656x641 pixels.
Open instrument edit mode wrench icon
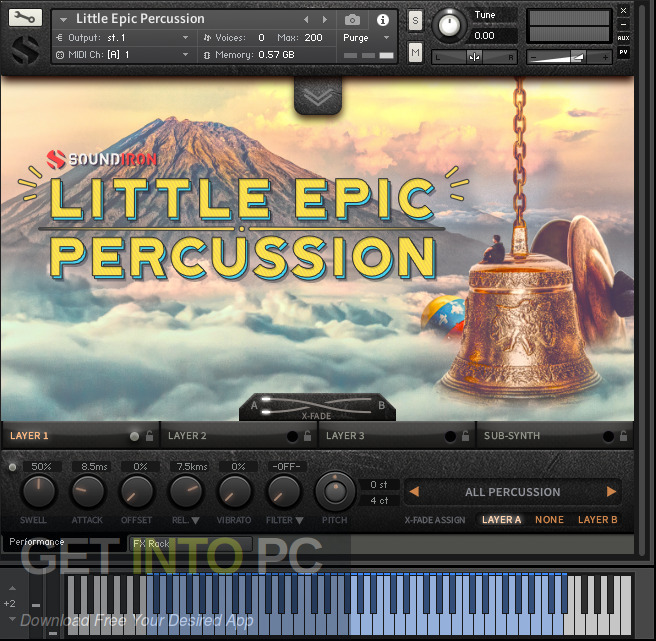pos(25,18)
